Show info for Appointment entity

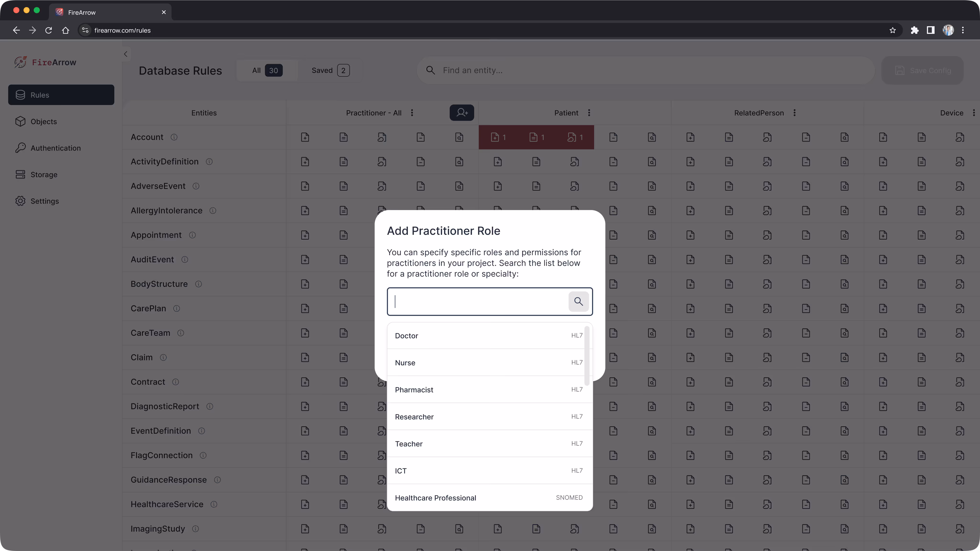pyautogui.click(x=193, y=235)
